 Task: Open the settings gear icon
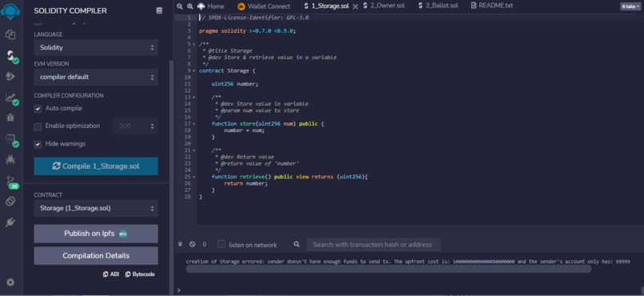[10, 282]
